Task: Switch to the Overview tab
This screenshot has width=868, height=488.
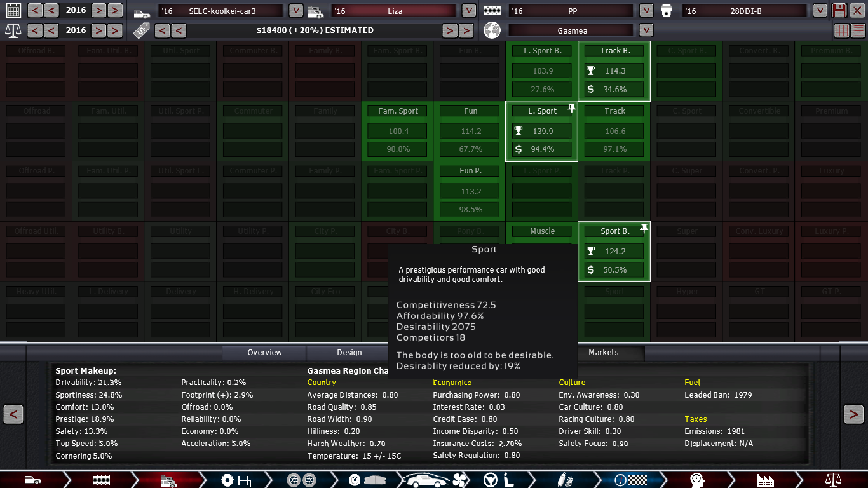Action: coord(264,353)
